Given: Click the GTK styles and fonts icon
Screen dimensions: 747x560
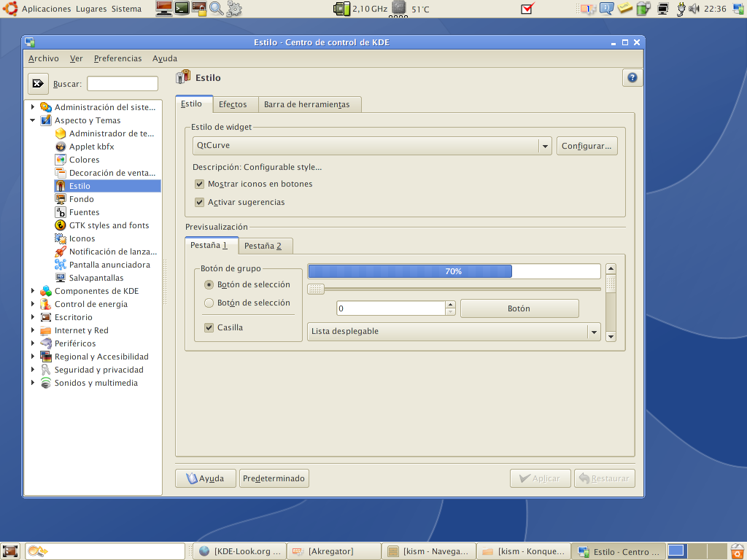Looking at the screenshot, I should 61,225.
